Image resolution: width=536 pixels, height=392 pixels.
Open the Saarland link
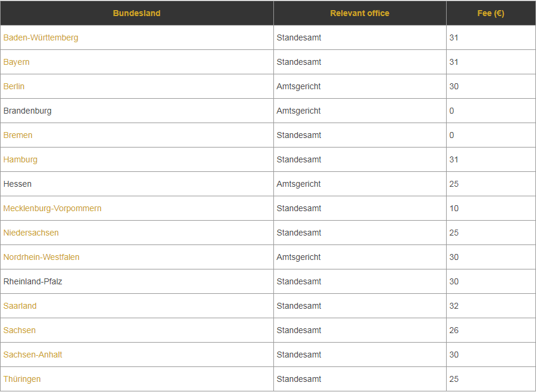click(20, 306)
